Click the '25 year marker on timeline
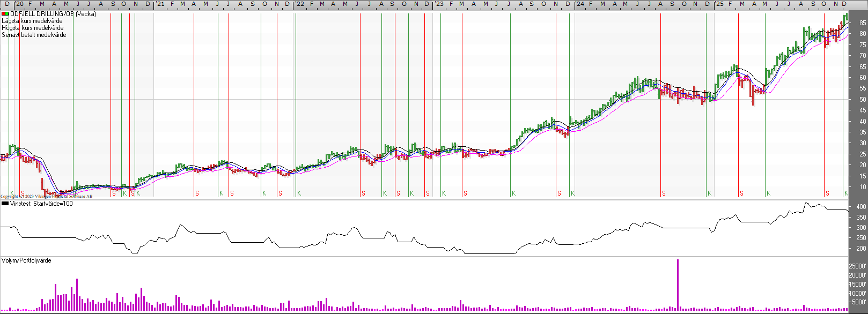 719,4
